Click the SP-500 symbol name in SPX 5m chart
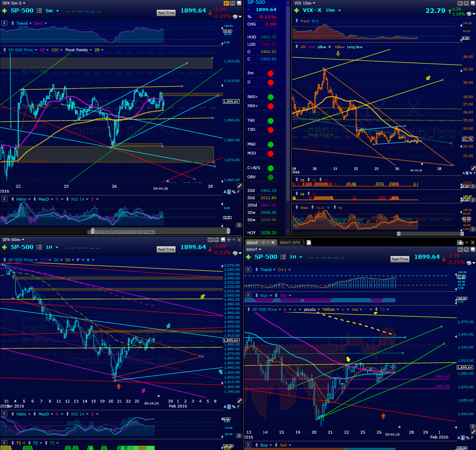 click(22, 10)
